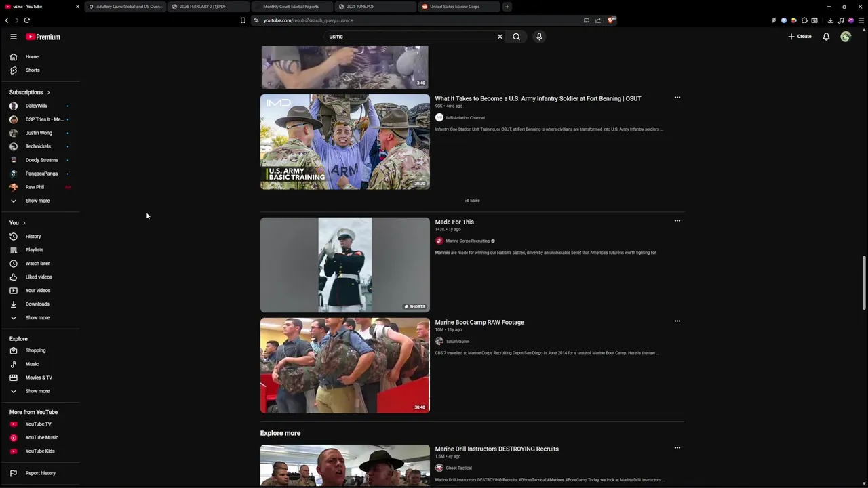Screen dimensions: 868x488
Task: Open Marine Corps Recruiting channel
Action: (x=467, y=241)
